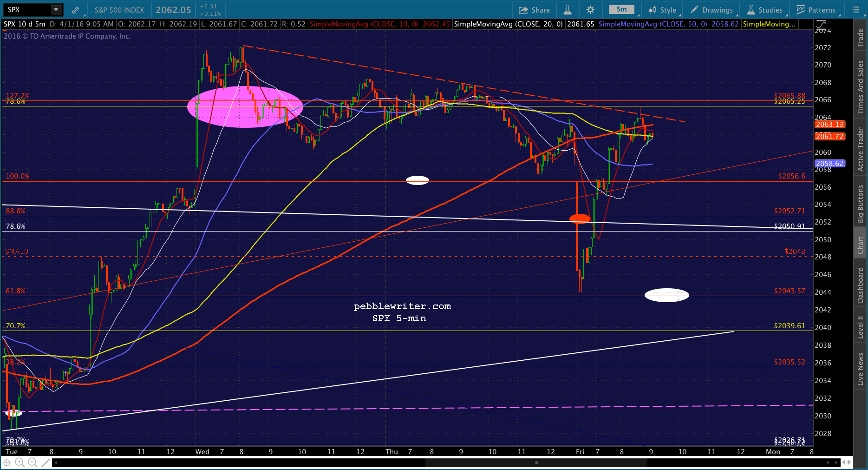Viewport: 868px width, 470px height.
Task: Click the truncated yellow SimpleMoving... label
Action: point(769,24)
